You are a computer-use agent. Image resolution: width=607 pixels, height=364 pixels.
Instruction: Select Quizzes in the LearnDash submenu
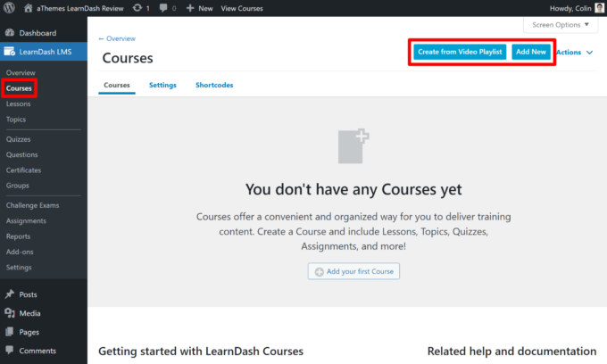(x=18, y=139)
